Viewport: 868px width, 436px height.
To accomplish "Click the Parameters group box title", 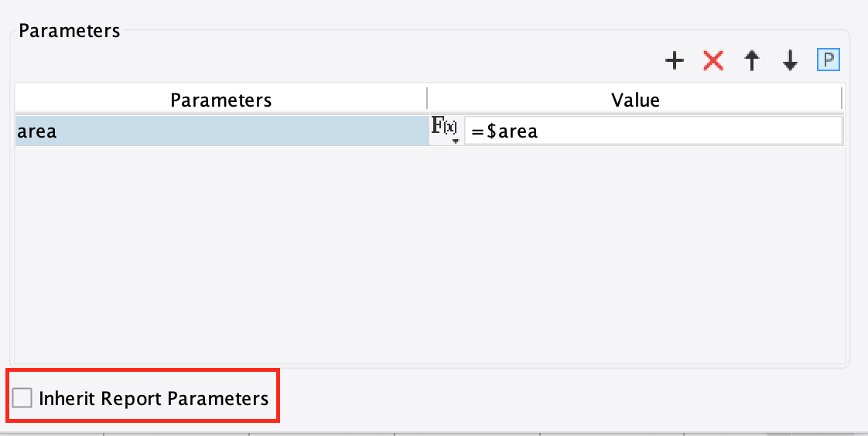I will (69, 31).
